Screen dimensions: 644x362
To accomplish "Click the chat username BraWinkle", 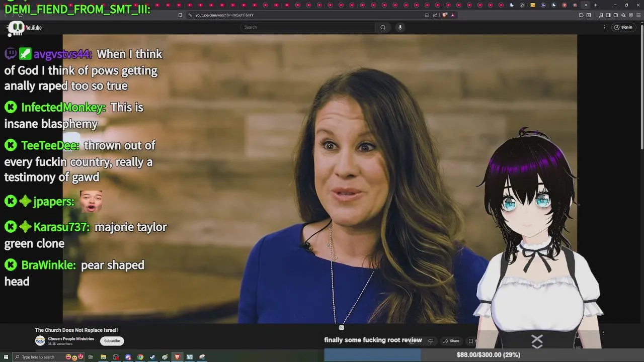I will click(49, 265).
